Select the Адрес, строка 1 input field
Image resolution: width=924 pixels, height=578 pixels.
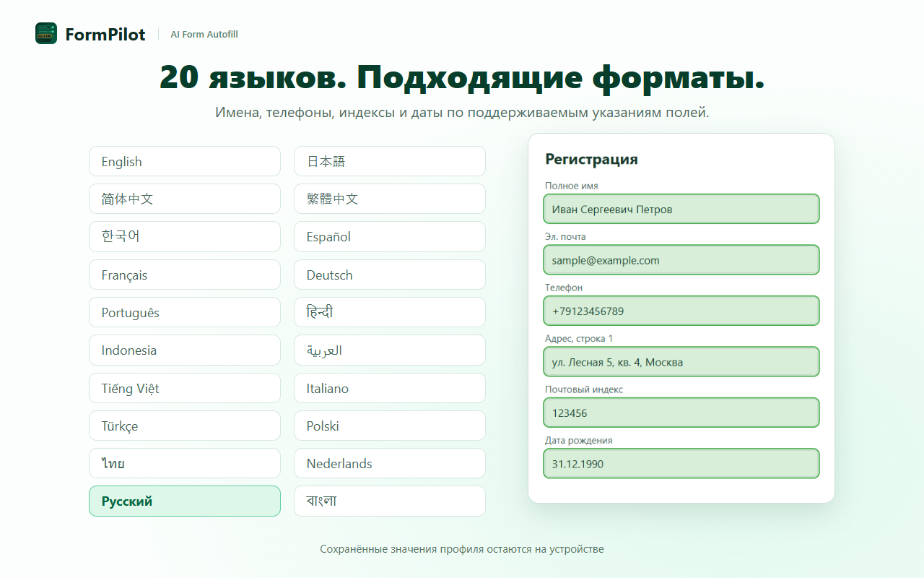681,362
